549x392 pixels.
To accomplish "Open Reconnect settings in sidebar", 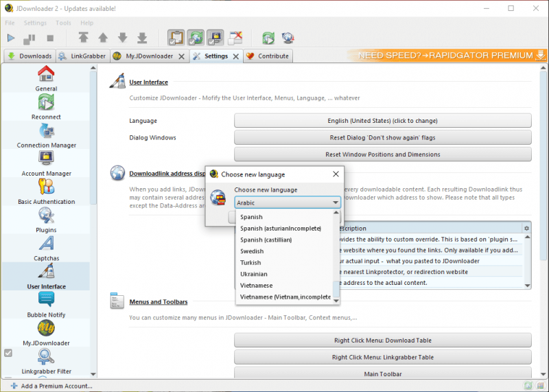I will (x=46, y=107).
